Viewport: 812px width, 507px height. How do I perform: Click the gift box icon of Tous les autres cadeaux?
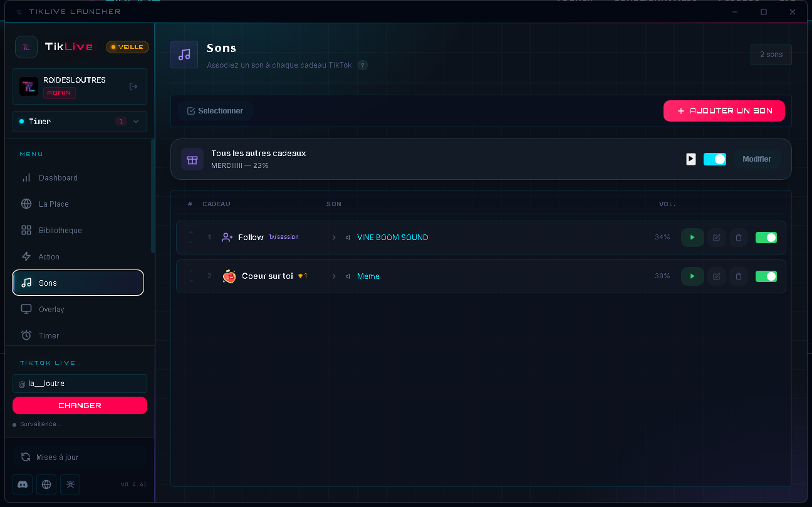point(192,159)
